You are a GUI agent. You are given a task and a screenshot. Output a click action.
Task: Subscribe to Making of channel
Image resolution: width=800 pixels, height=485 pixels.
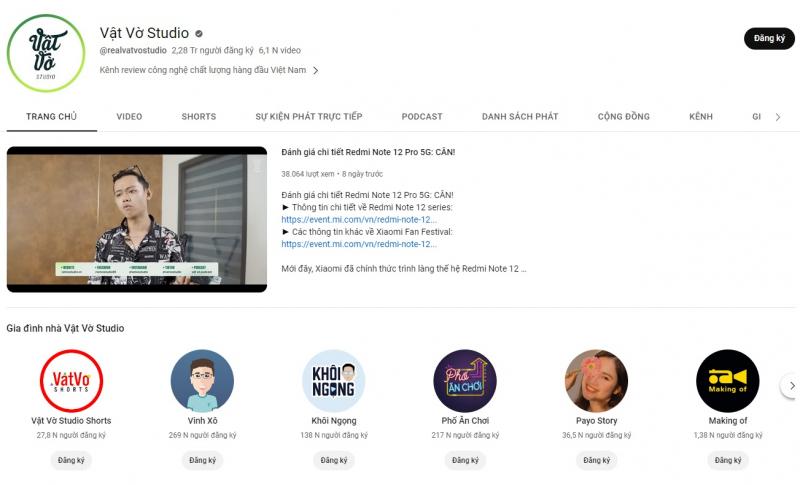pos(728,460)
